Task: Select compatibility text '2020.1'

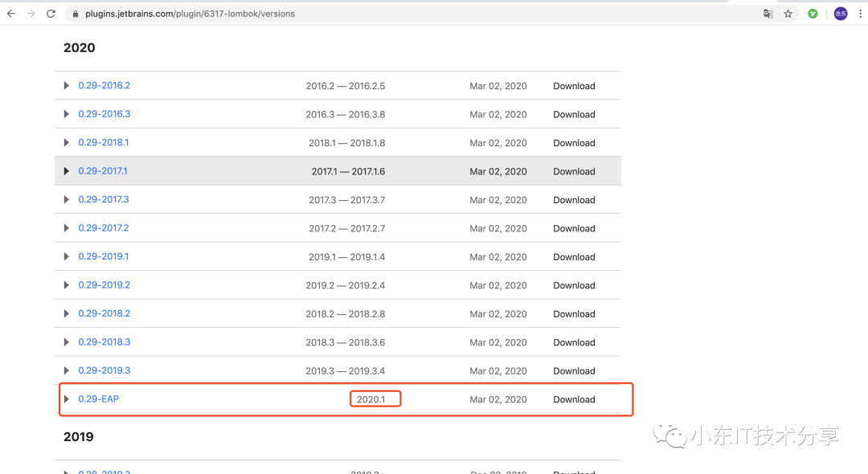Action: tap(371, 399)
